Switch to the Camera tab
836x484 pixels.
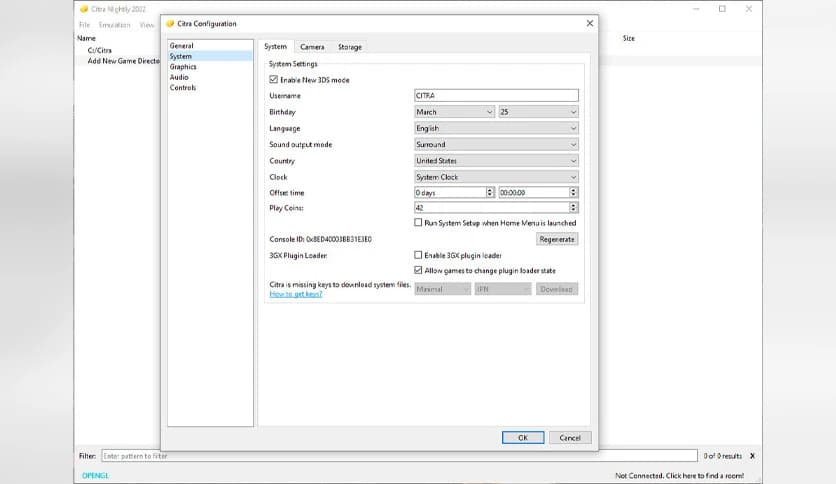(x=312, y=47)
